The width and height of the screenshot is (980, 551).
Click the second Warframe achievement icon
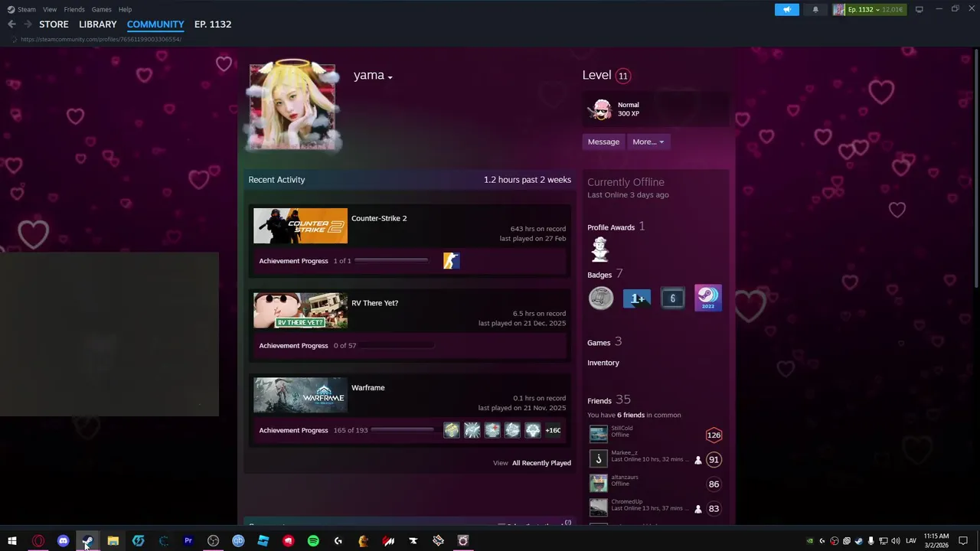point(472,430)
